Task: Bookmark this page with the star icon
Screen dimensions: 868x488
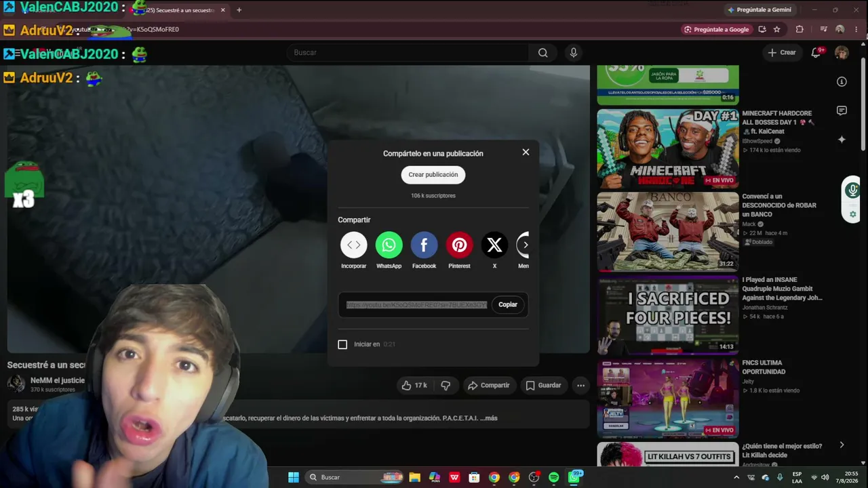Action: (776, 29)
